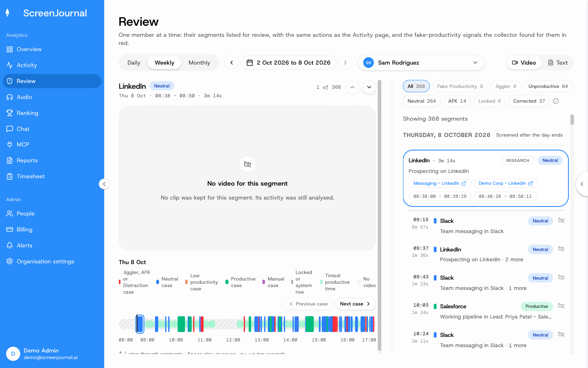Click no-video icon on 10:03 Salesforce row
The image size is (588, 368).
coord(561,306)
